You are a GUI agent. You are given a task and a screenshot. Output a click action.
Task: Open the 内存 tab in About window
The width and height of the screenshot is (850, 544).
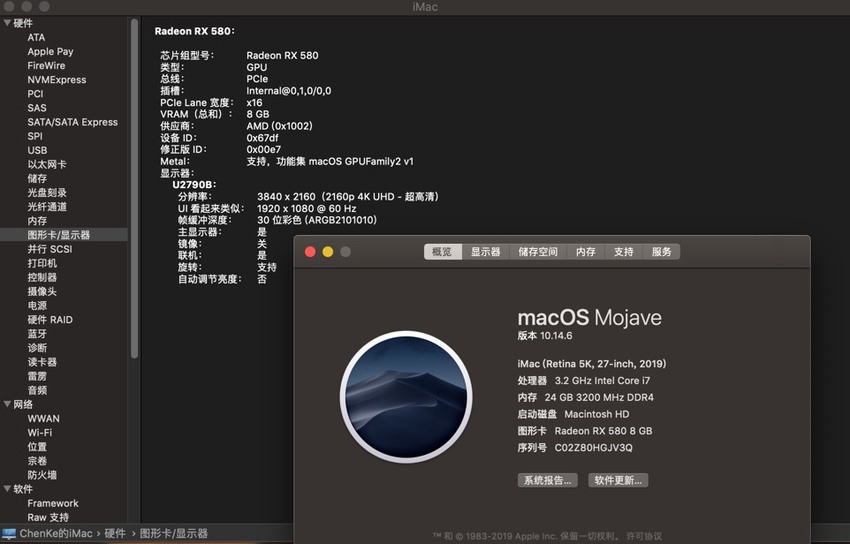coord(585,251)
